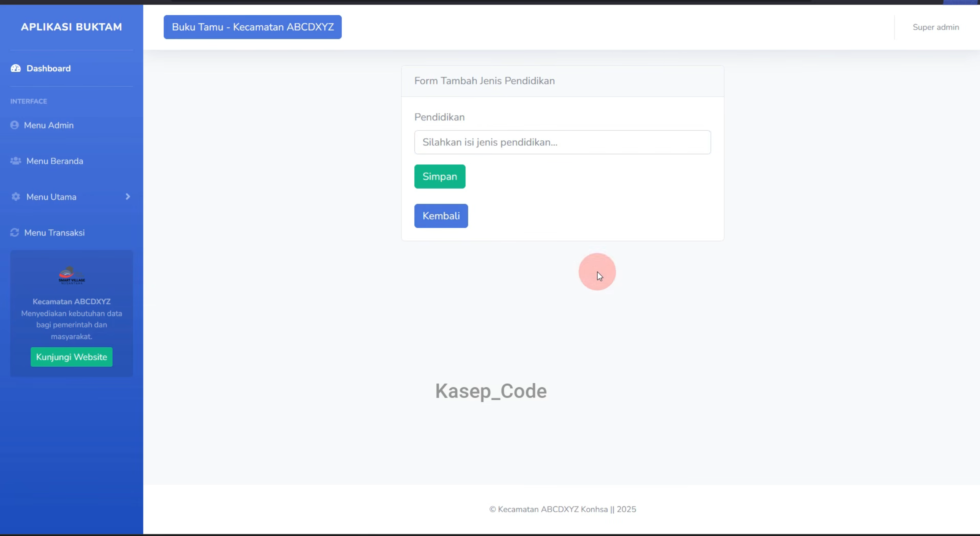Click the Menu Admin user icon

coord(15,125)
